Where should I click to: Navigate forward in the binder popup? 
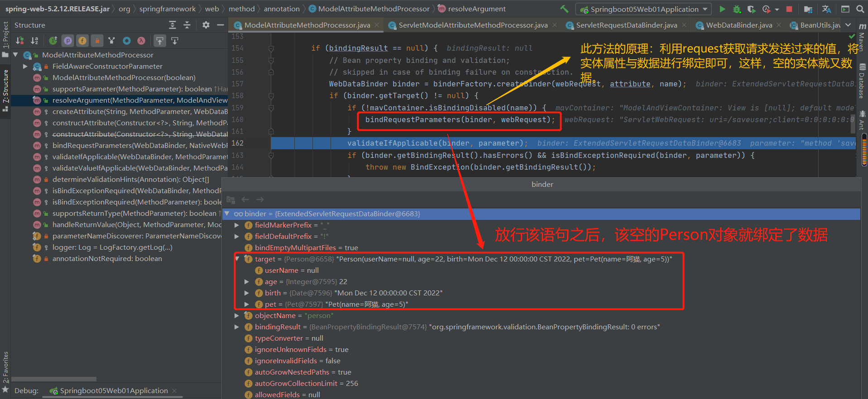(x=260, y=199)
